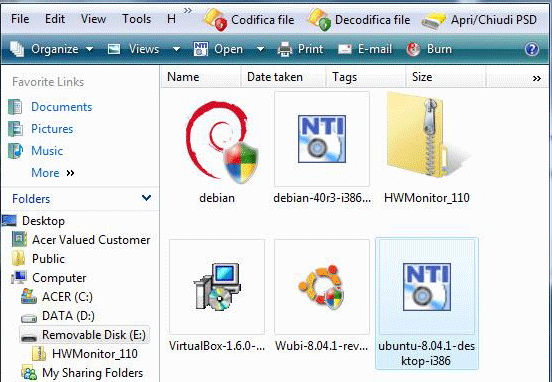Select ACER (C:) drive
This screenshot has width=552, height=382.
tap(67, 297)
